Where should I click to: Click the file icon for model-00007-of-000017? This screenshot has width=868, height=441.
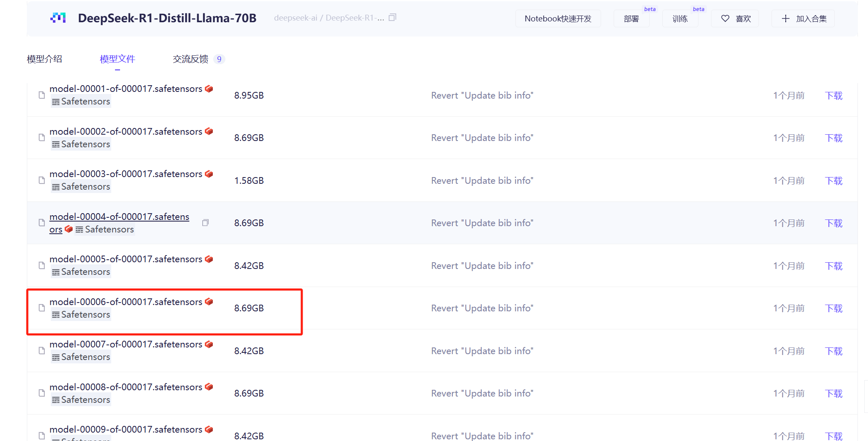(x=42, y=351)
